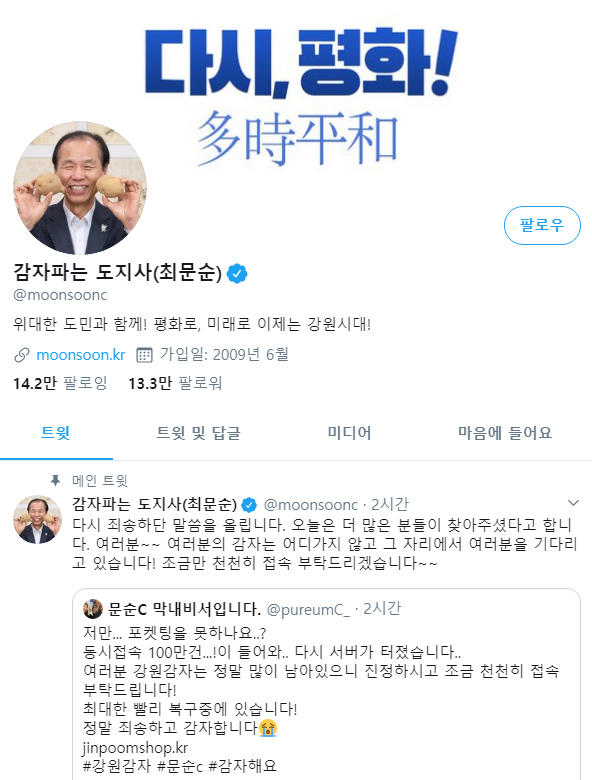Switch to the 트윗 및 답글 tab
The width and height of the screenshot is (592, 780).
tap(198, 433)
